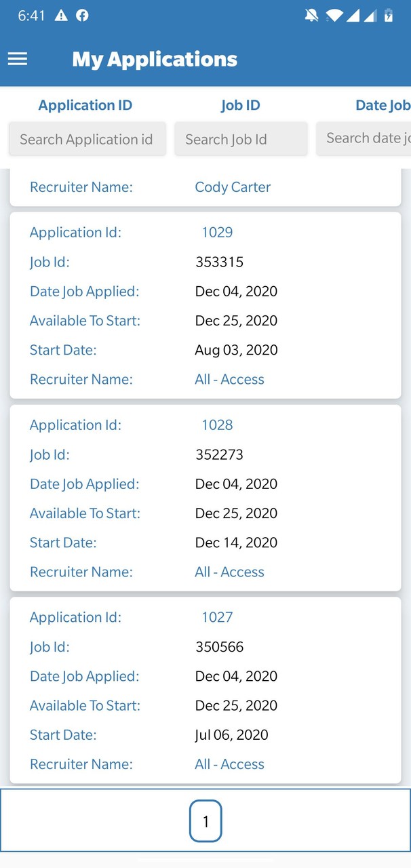This screenshot has width=411, height=868.
Task: Click the Search Job Id field
Action: click(x=241, y=139)
